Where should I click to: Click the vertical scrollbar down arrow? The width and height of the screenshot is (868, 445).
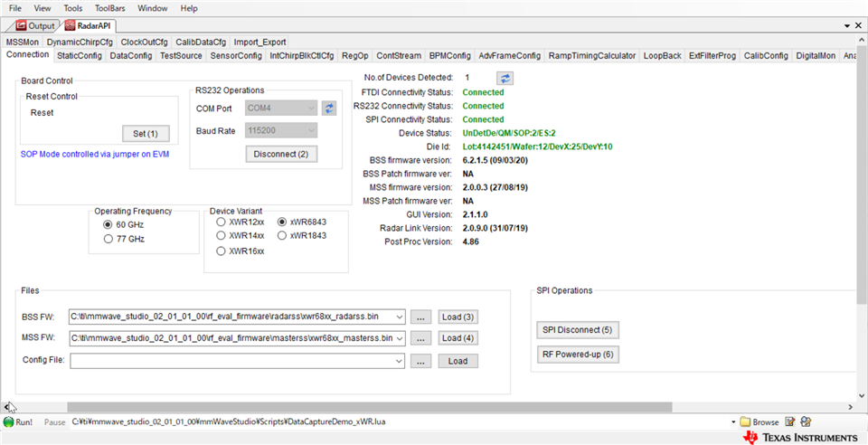tap(861, 396)
